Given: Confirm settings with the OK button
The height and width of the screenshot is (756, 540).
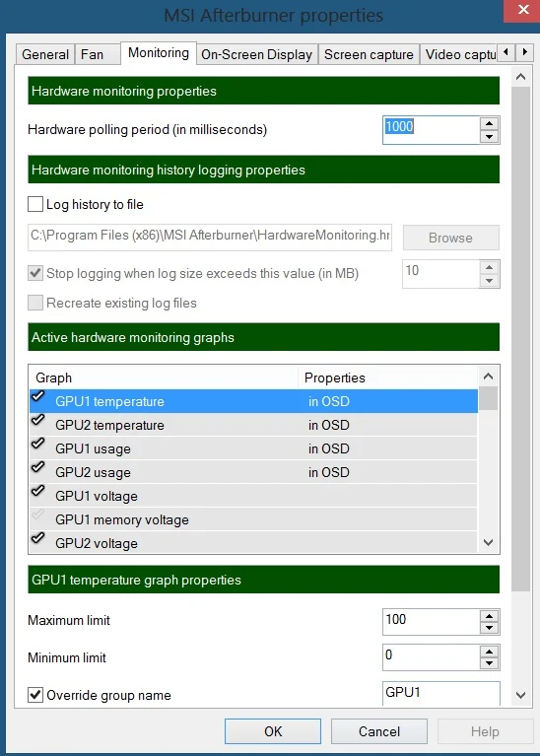Looking at the screenshot, I should 273,731.
